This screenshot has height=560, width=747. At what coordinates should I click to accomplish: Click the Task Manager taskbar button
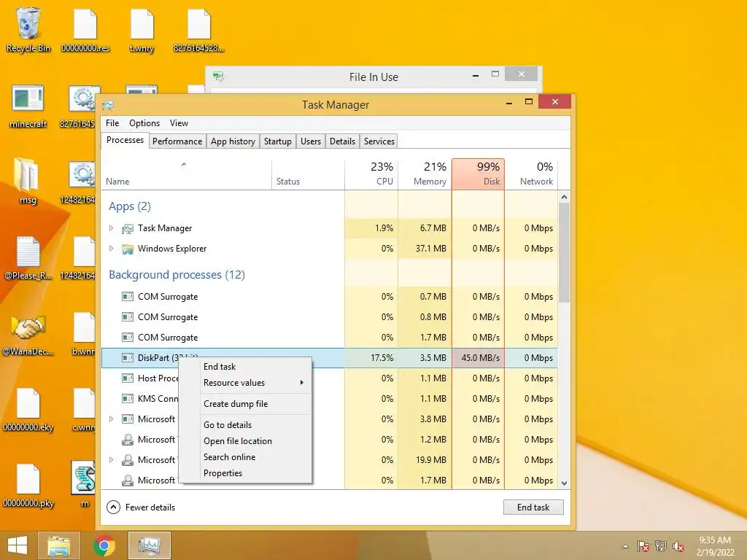point(149,545)
